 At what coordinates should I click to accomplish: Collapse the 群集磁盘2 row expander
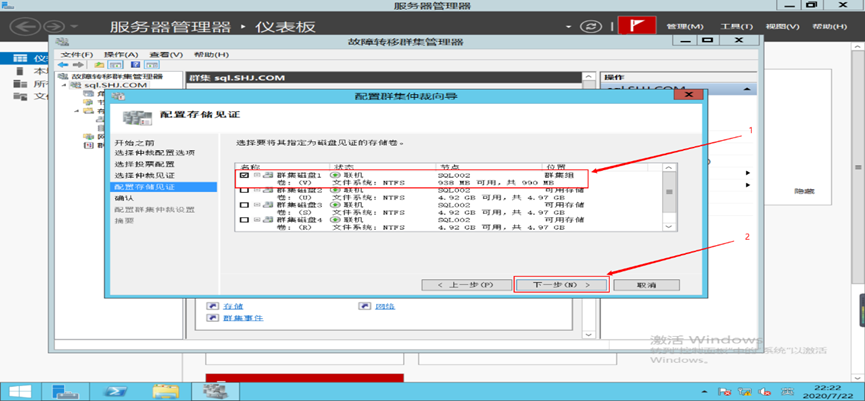(257, 190)
